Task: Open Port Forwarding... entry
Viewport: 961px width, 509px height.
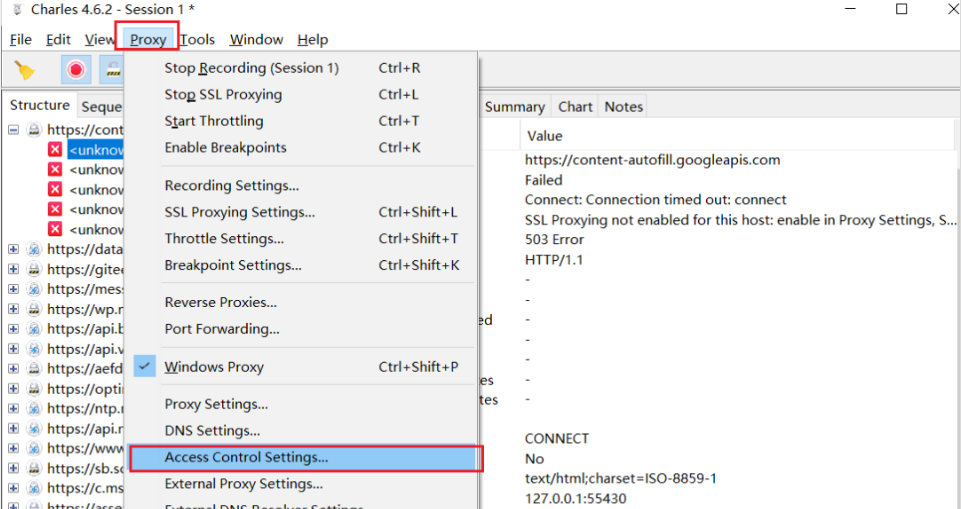Action: (x=300, y=329)
